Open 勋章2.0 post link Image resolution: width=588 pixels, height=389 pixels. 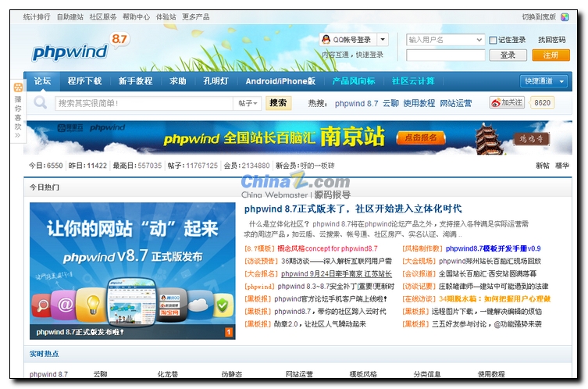click(x=320, y=324)
